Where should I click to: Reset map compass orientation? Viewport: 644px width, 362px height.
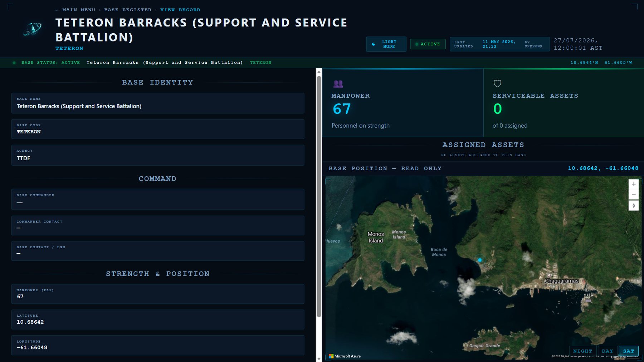(x=634, y=206)
